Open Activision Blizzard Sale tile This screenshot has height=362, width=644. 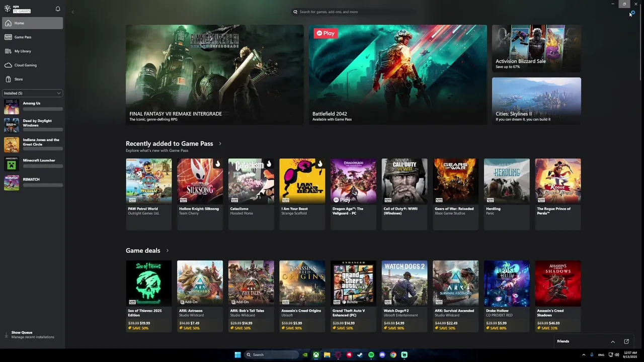point(536,48)
